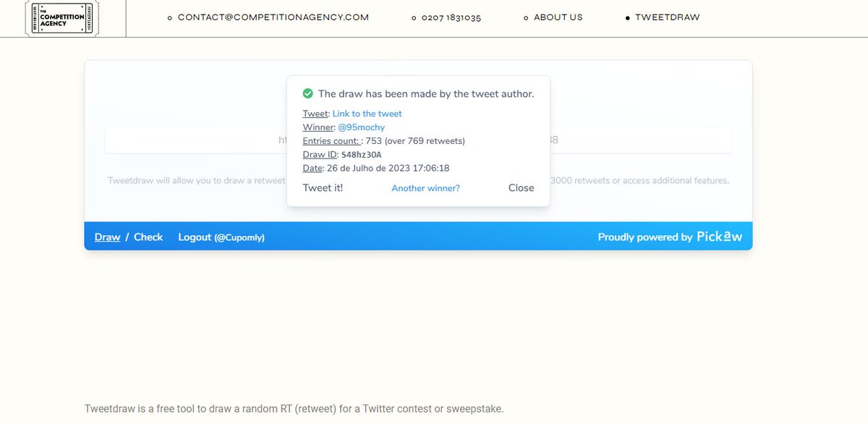
Task: Open winner @95mochy profile link
Action: (x=362, y=127)
